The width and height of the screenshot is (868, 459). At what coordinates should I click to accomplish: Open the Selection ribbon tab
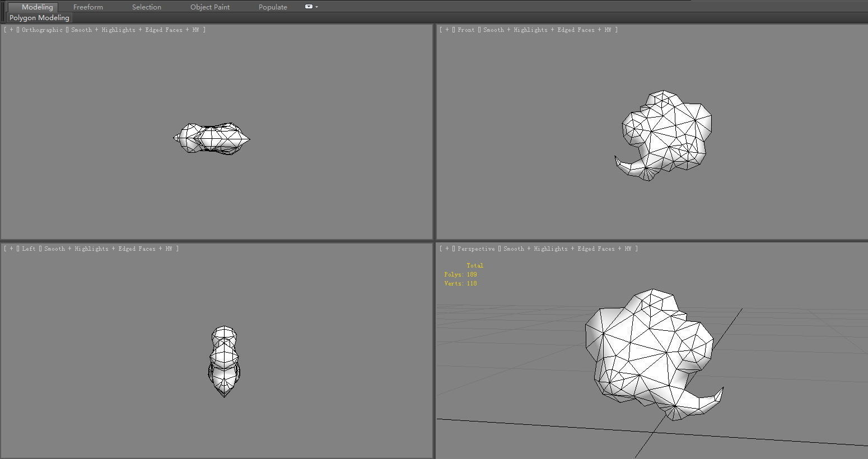[x=147, y=7]
